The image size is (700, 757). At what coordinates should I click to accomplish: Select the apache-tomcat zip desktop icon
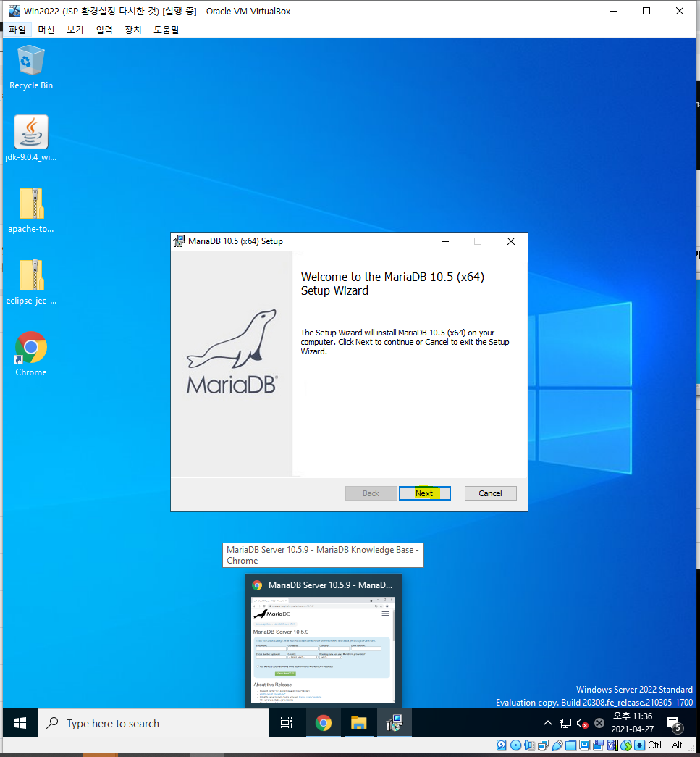tap(31, 210)
